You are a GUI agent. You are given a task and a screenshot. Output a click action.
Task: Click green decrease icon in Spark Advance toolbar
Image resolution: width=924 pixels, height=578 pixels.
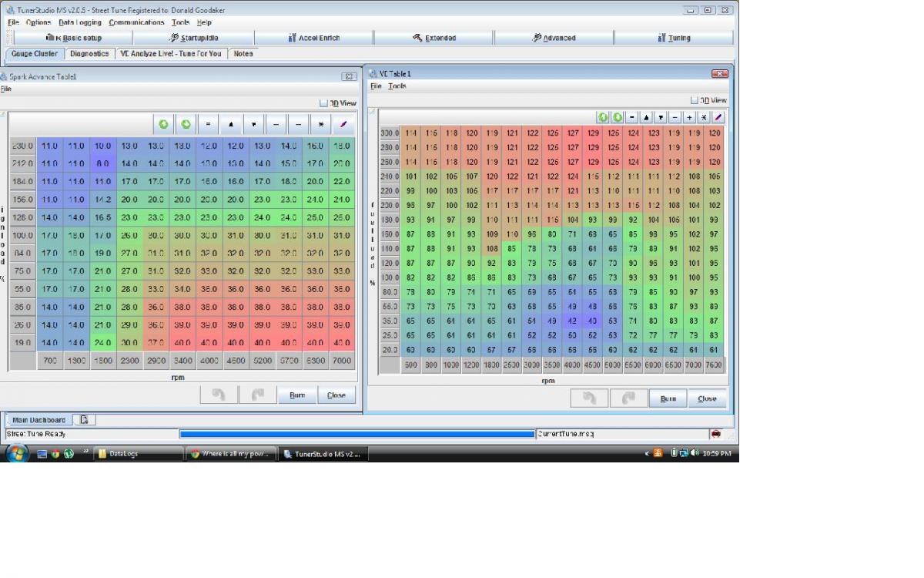(x=186, y=124)
